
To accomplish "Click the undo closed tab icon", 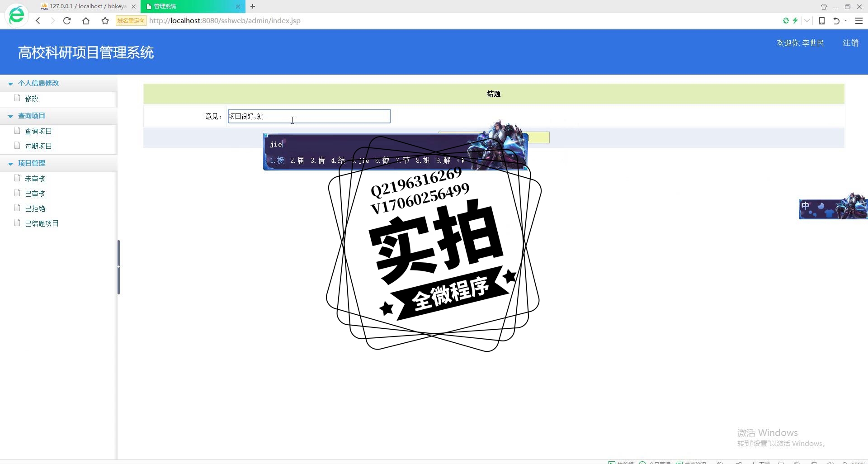I will pyautogui.click(x=836, y=21).
